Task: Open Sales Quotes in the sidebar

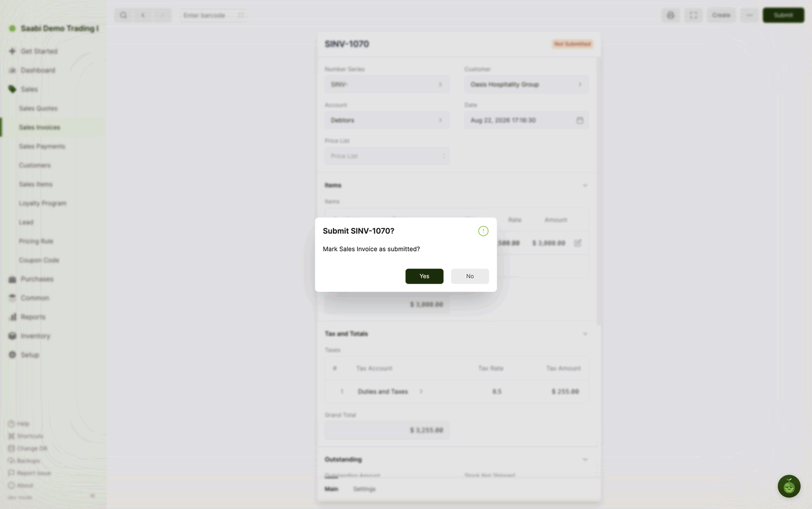Action: click(53, 108)
